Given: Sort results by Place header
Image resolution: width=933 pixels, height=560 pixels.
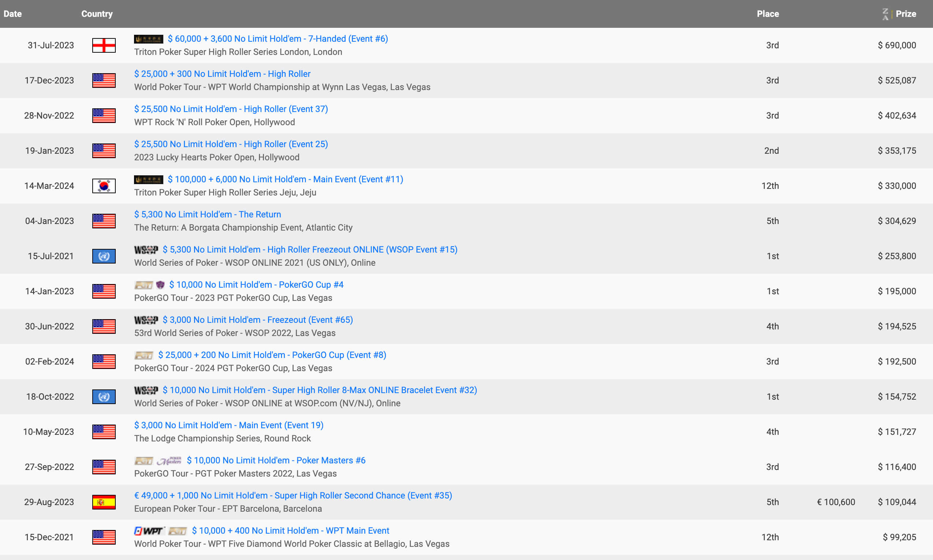Looking at the screenshot, I should click(767, 14).
